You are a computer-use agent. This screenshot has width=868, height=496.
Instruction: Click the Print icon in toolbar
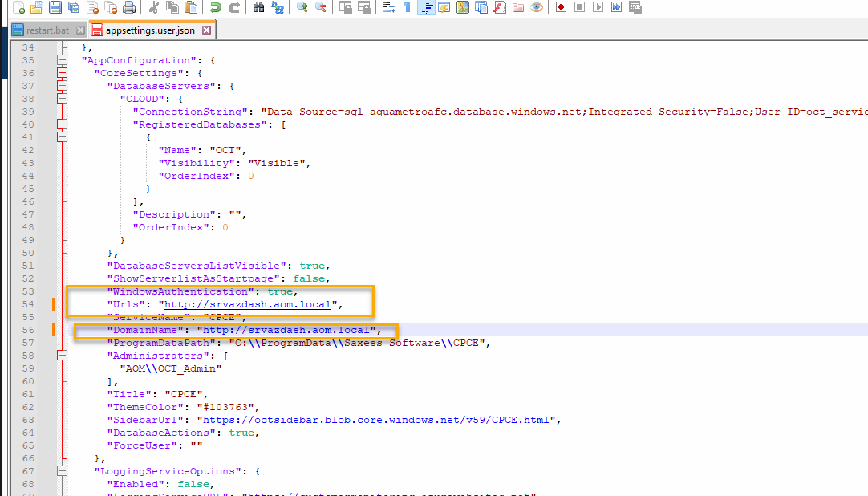click(129, 7)
